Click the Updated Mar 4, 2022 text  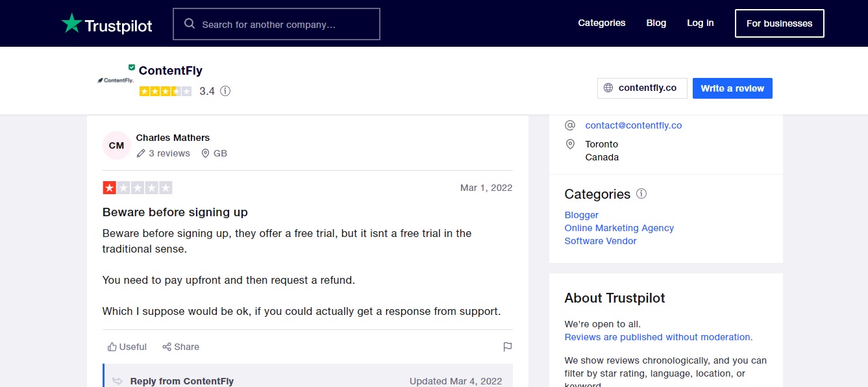pos(456,381)
